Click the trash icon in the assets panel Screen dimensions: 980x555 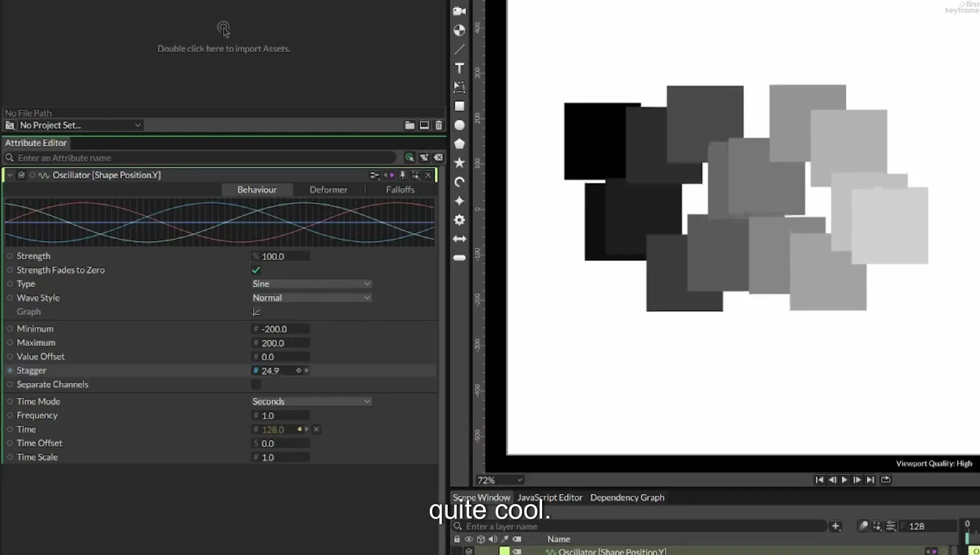click(439, 125)
